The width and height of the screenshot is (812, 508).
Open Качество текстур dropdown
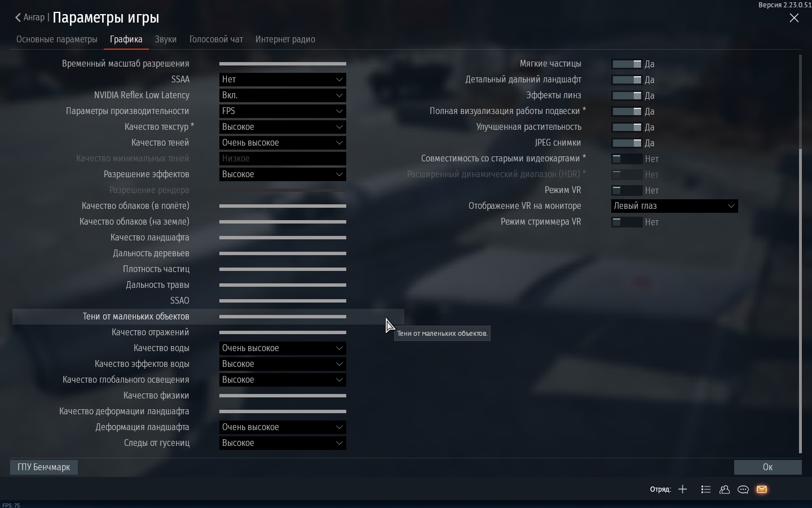[283, 127]
